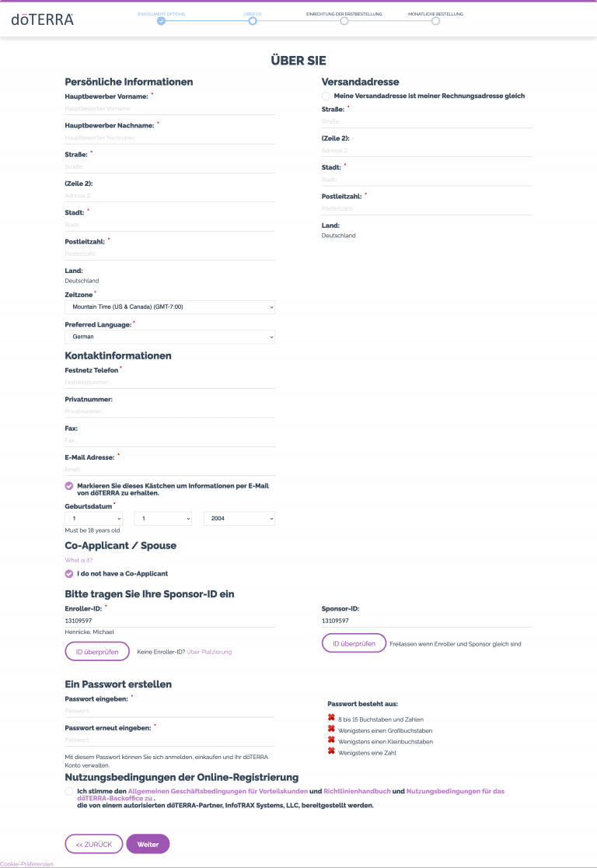
Task: Toggle the I do not have a Co-Applicant checkbox
Action: (69, 574)
